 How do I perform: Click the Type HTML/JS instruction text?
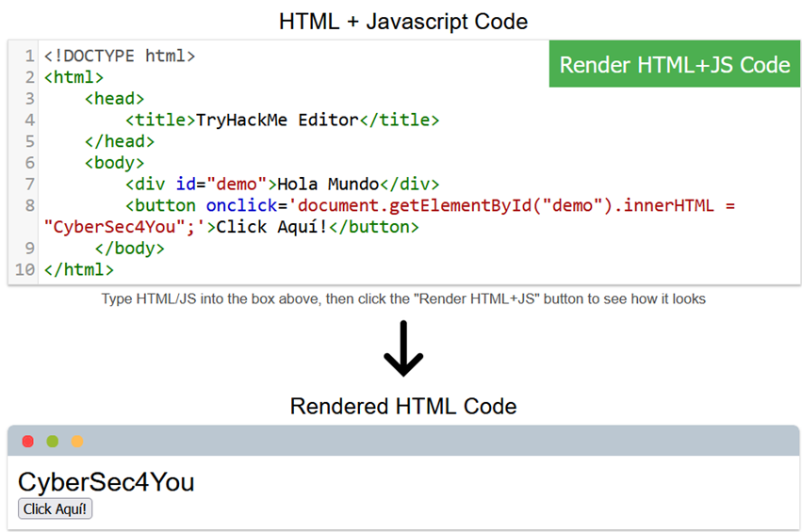pos(402,299)
